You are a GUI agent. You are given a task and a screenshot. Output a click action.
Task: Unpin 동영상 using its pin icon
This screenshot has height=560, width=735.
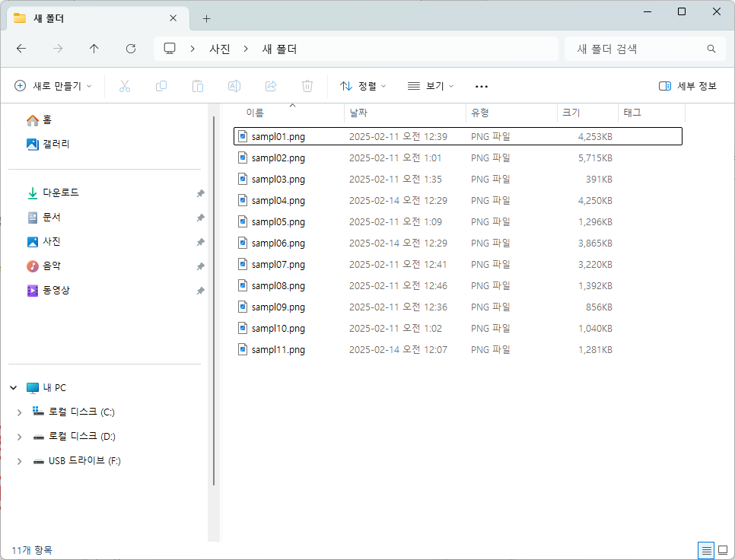click(201, 291)
